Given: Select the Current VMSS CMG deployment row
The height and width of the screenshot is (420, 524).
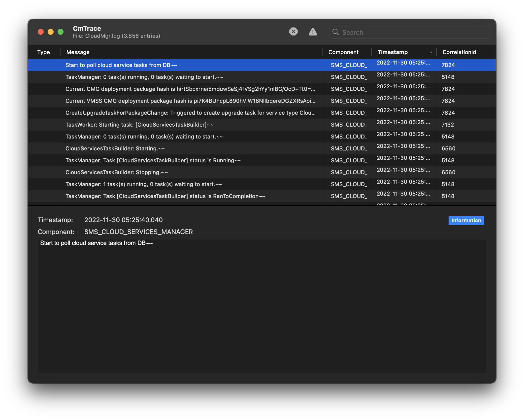Looking at the screenshot, I should [190, 101].
